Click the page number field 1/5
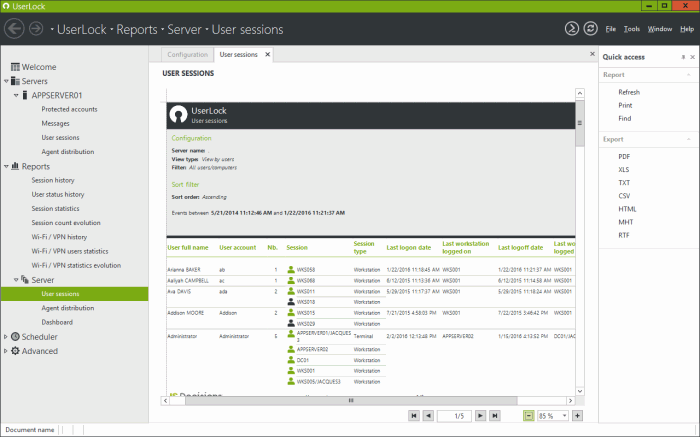This screenshot has width=700, height=437. coord(454,416)
